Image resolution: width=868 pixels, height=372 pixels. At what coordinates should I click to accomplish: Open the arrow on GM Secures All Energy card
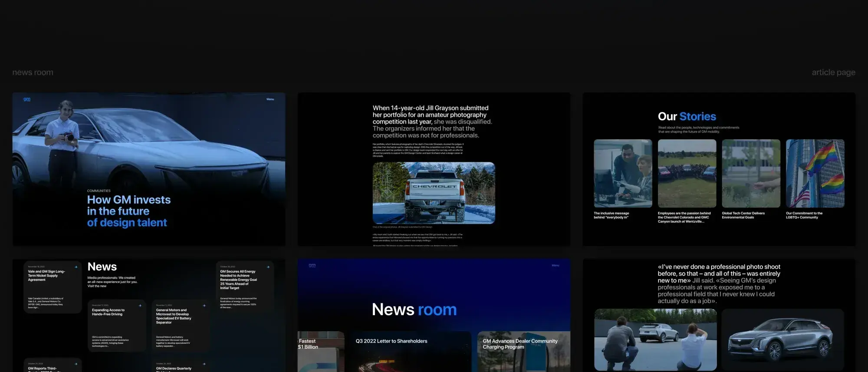(268, 267)
